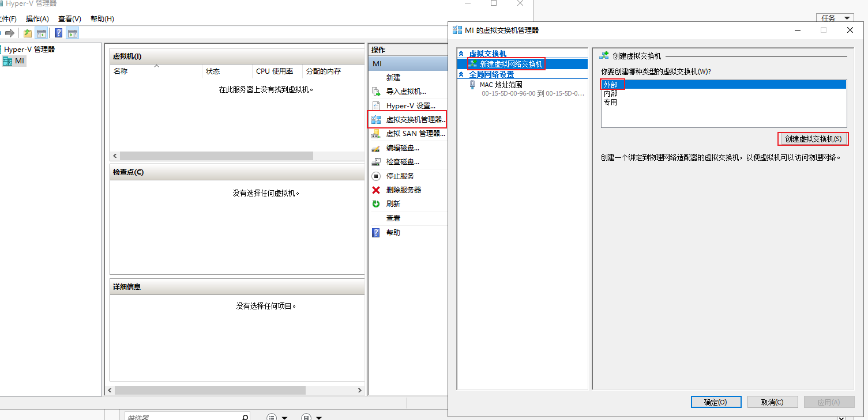
Task: Click the 编辑磁盘 action icon
Action: [378, 147]
